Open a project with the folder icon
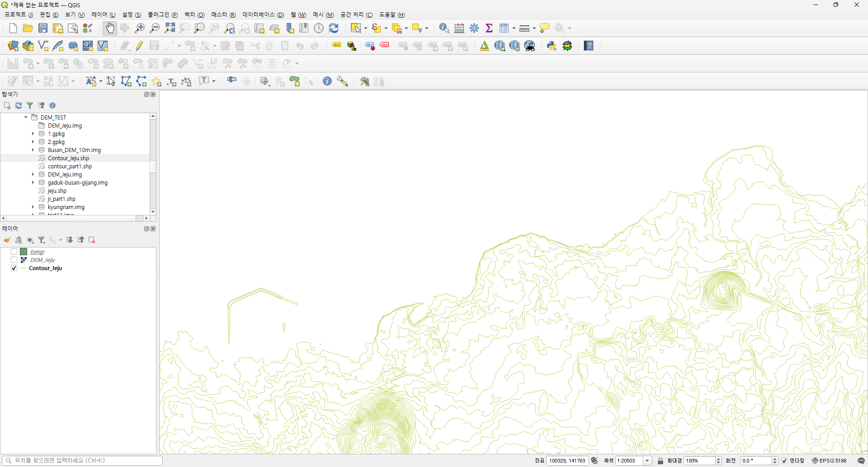The width and height of the screenshot is (868, 467). click(28, 28)
